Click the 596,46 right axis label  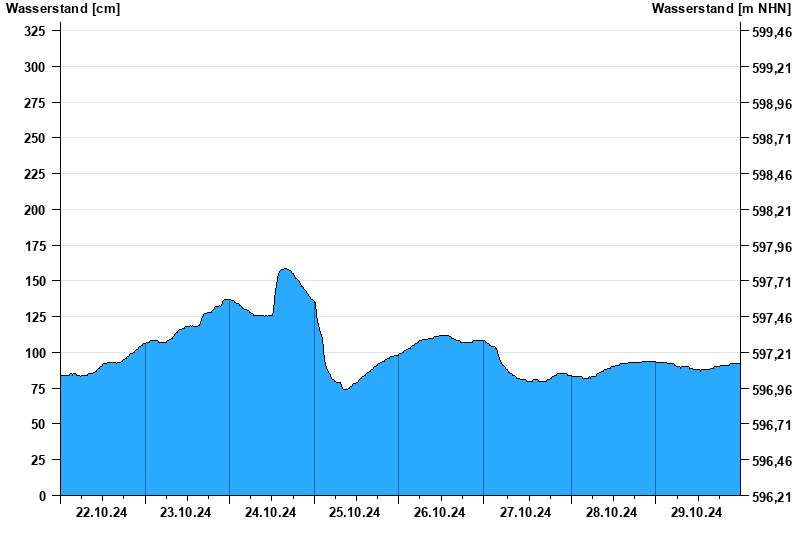tap(772, 461)
